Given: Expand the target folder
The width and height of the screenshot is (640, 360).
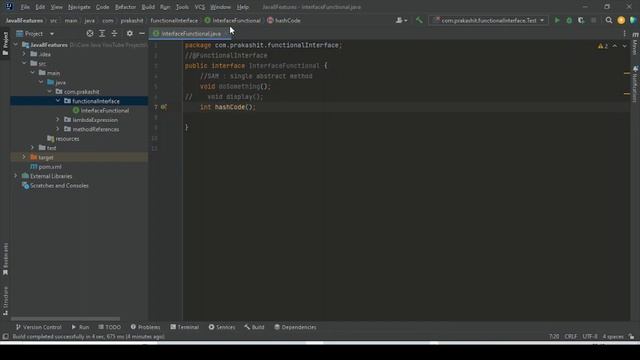Looking at the screenshot, I should (x=24, y=157).
